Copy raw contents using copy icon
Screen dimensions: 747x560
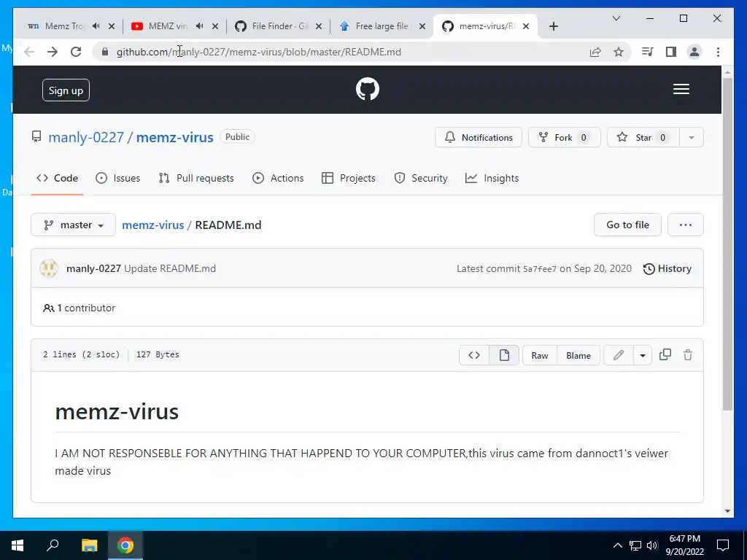coord(665,355)
